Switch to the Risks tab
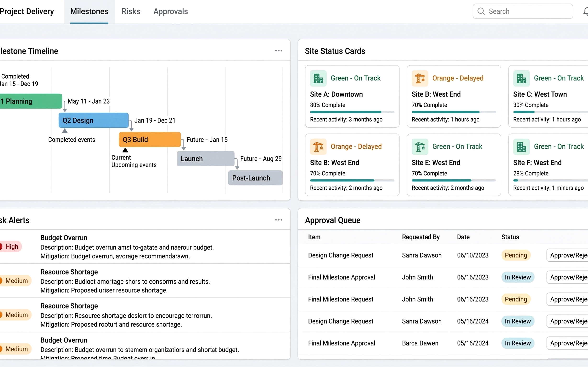Viewport: 588px width, 367px height. coord(131,11)
